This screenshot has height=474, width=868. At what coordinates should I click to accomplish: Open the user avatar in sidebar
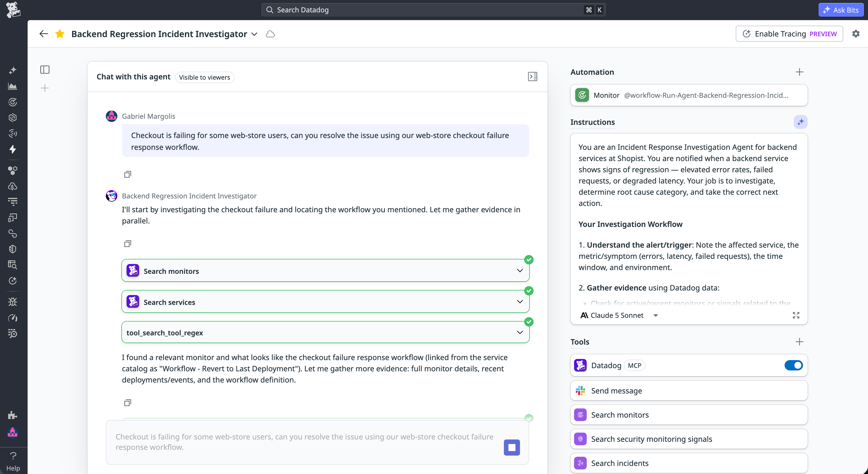click(x=13, y=432)
